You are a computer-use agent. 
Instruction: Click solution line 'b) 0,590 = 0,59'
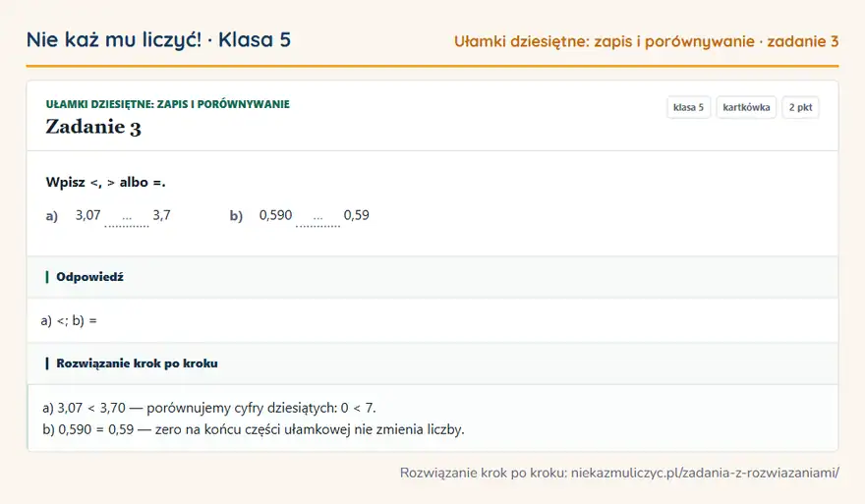[254, 429]
